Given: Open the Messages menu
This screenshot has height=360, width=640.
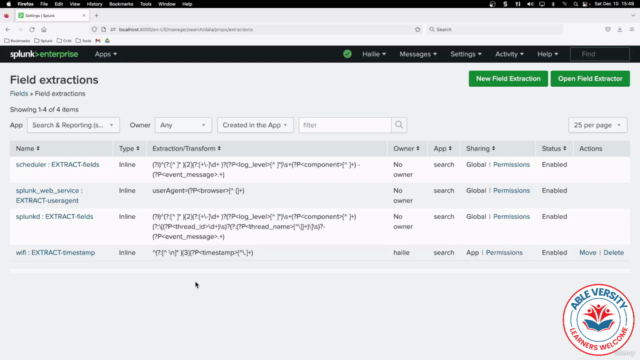Looking at the screenshot, I should click(x=418, y=54).
